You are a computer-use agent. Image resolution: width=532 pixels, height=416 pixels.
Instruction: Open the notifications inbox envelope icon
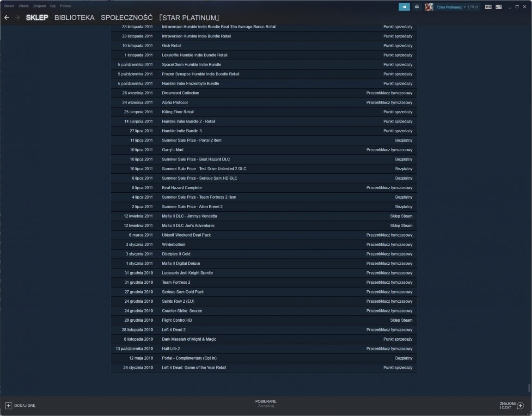point(416,7)
